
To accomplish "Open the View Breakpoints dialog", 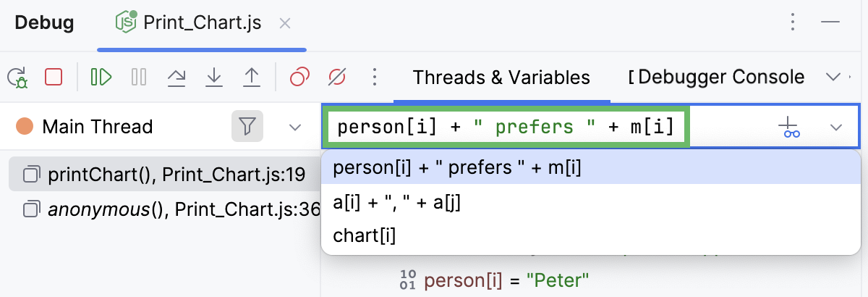I will click(299, 77).
